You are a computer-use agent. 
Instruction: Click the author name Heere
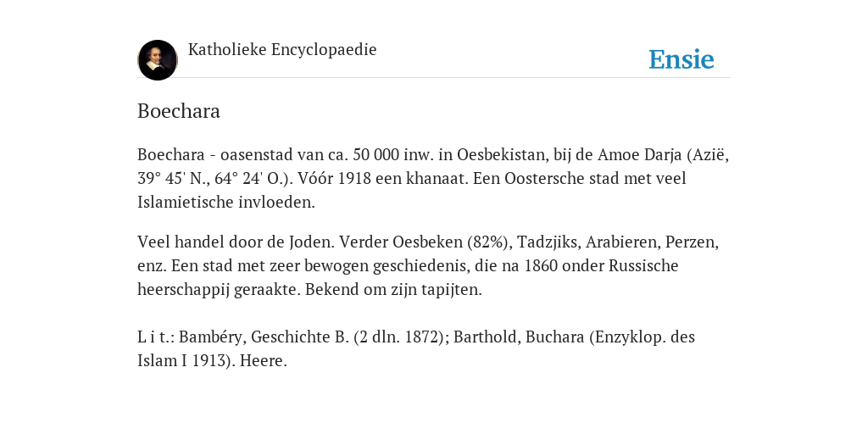point(264,361)
